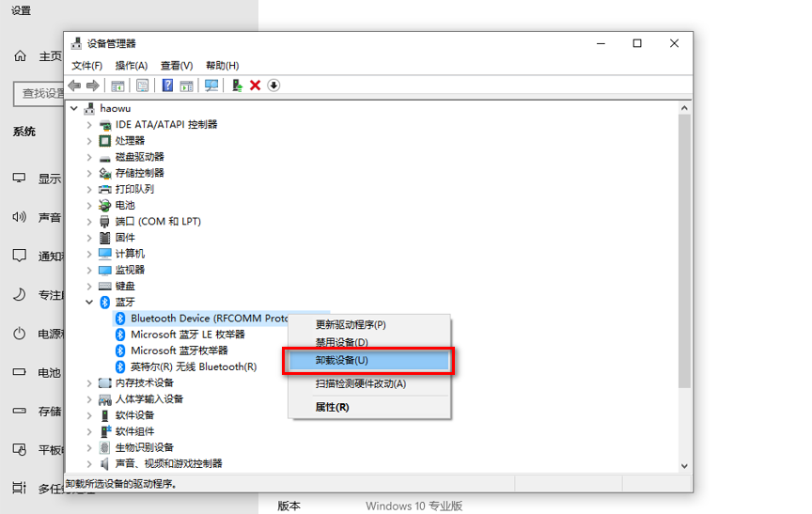Image resolution: width=812 pixels, height=514 pixels.
Task: Click the 声音 speaker icon in Settings sidebar
Action: pyautogui.click(x=19, y=217)
